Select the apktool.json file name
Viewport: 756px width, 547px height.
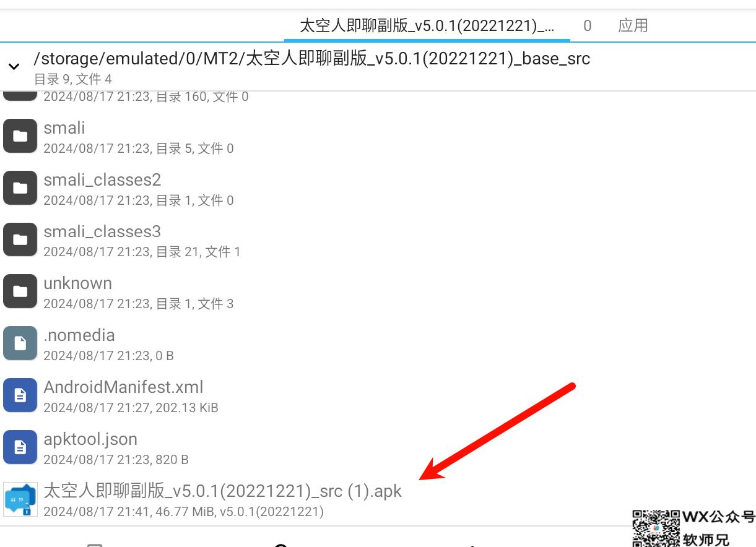(90, 439)
